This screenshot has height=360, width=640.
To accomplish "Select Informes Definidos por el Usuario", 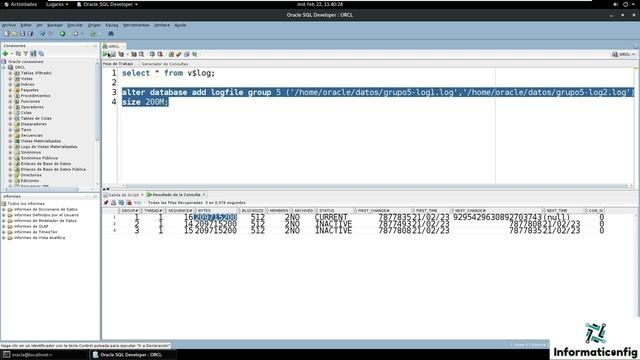I will (46, 215).
